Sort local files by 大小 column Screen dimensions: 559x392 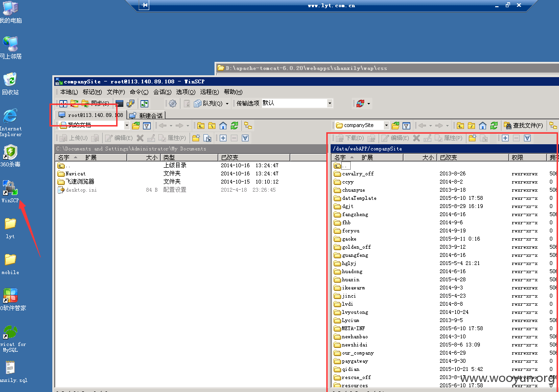click(143, 157)
